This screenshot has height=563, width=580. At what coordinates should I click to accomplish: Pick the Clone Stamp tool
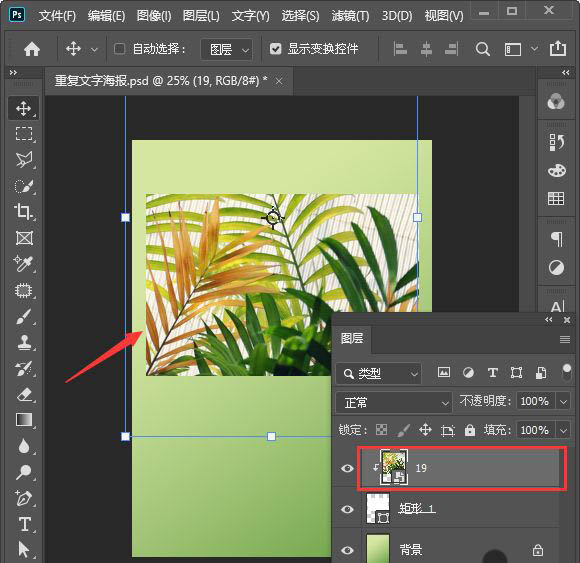(24, 342)
